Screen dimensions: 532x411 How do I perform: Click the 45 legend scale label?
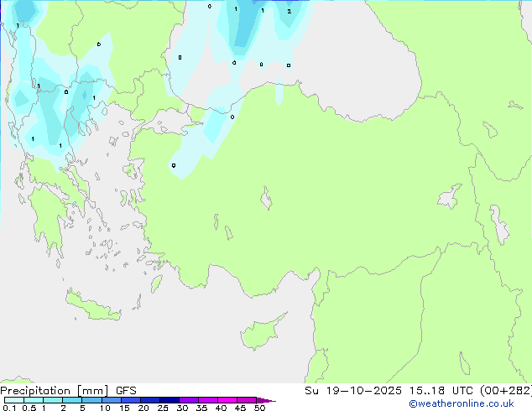click(x=240, y=408)
